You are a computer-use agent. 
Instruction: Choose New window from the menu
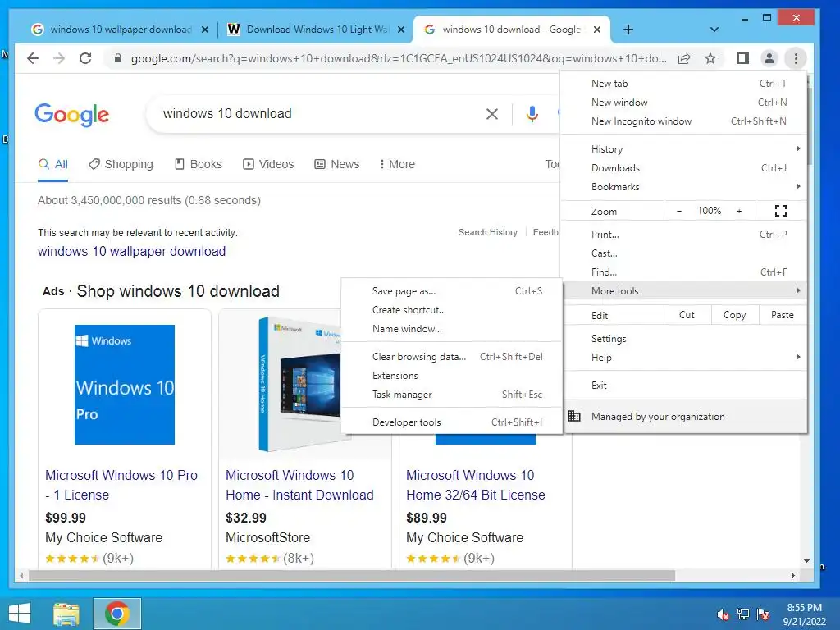[x=683, y=103]
